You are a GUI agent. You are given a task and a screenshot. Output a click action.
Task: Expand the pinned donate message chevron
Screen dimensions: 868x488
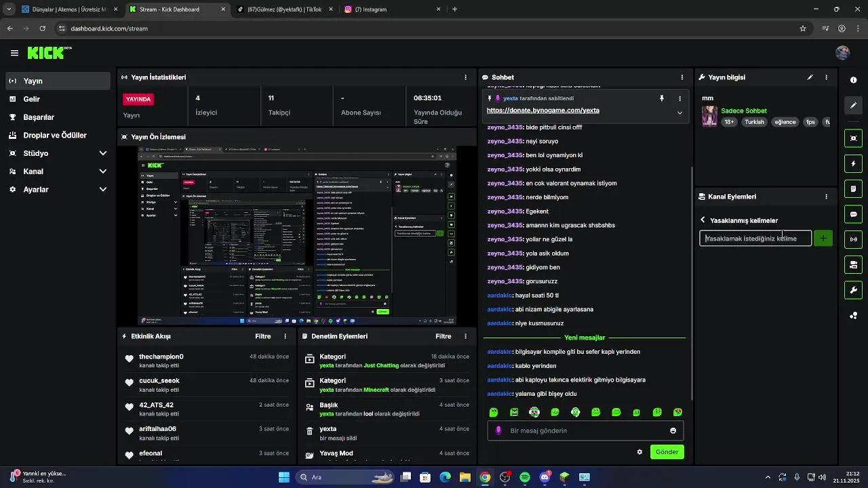(679, 113)
